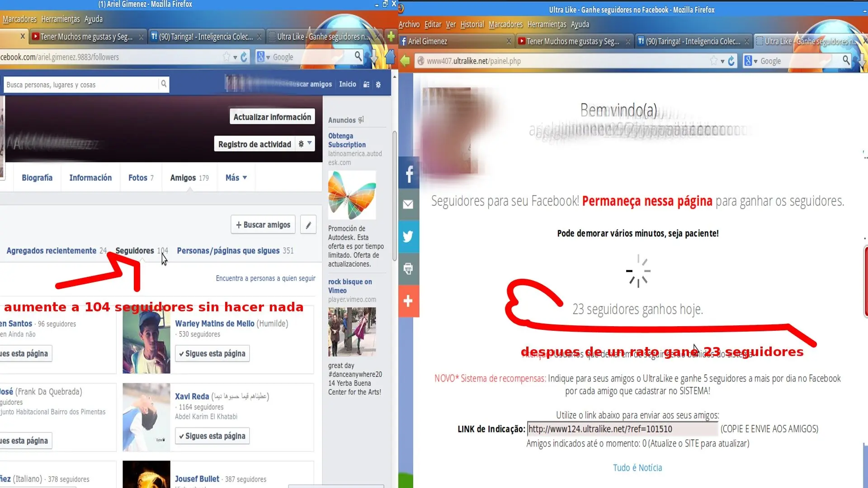Open Warley Matins de Mello profile link
Screen dimensions: 868x488
point(215,324)
